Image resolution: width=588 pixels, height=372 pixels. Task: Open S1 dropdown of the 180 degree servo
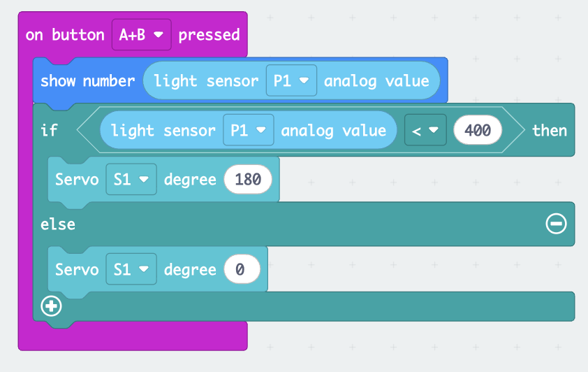click(131, 180)
